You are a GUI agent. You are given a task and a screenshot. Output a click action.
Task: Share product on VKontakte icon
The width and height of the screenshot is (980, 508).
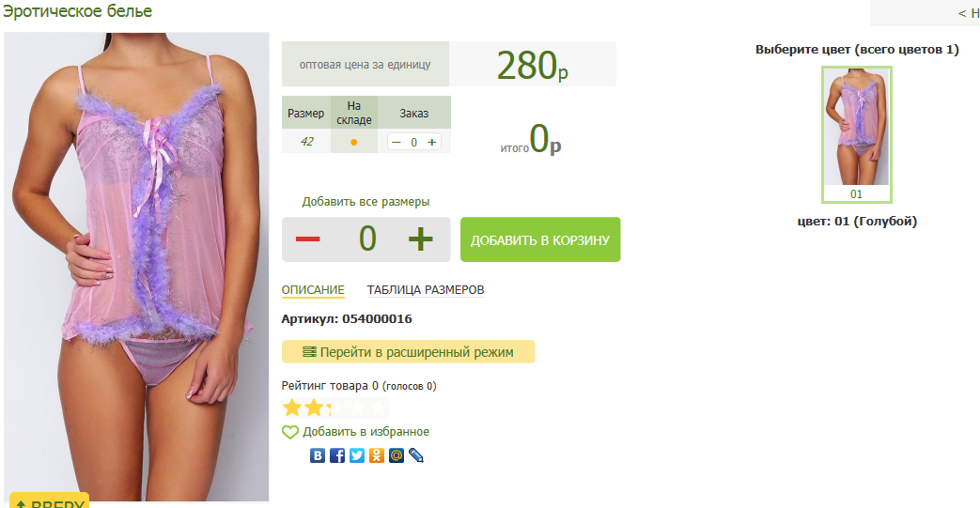(x=318, y=455)
